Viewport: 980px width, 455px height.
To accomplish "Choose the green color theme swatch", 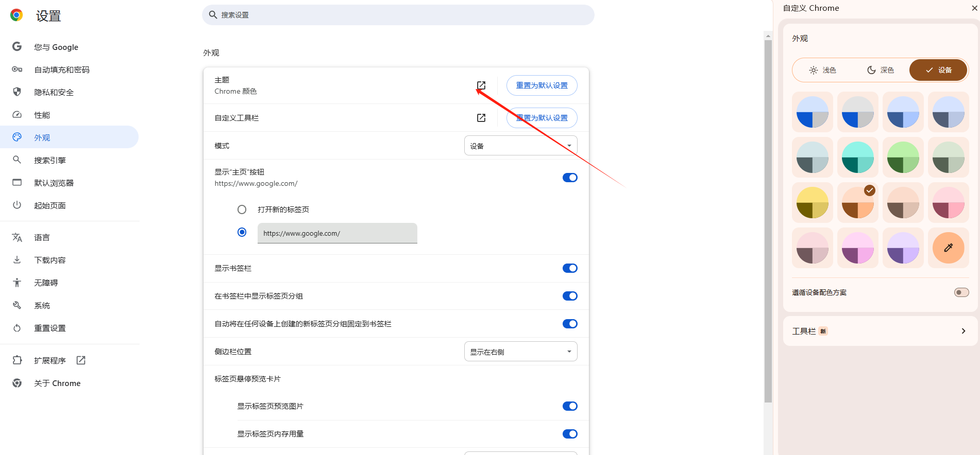I will [903, 157].
